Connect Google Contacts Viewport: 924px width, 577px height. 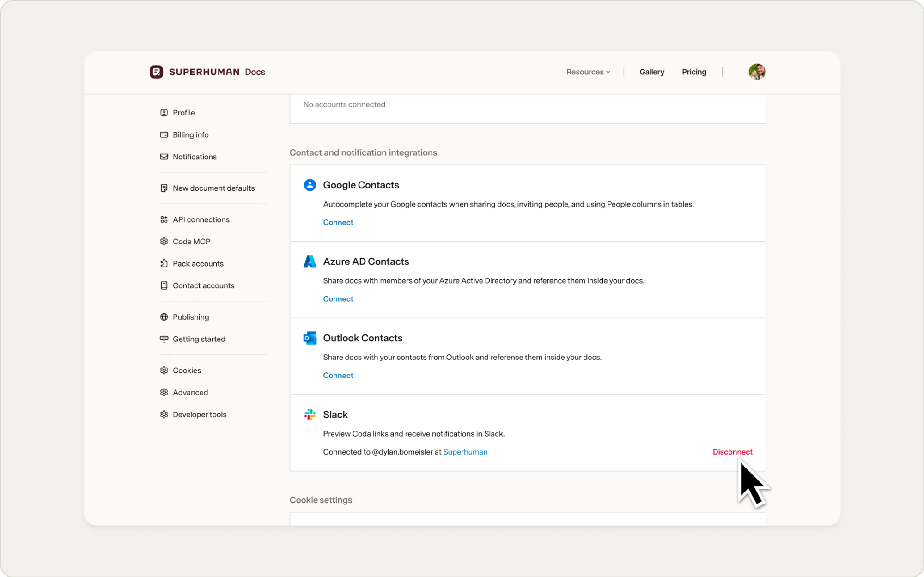[x=338, y=222]
